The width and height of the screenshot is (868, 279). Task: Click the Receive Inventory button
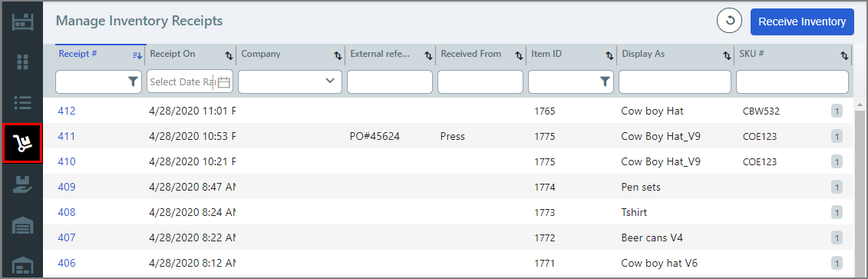click(802, 22)
